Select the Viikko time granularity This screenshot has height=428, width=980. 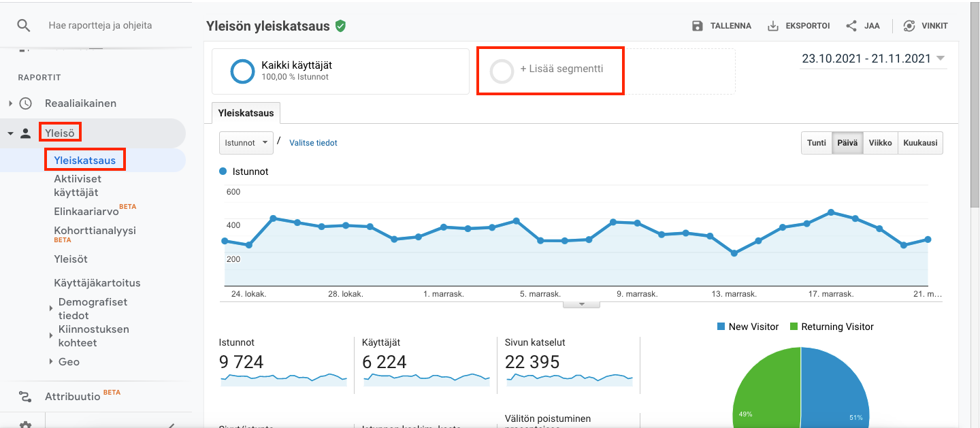click(880, 143)
